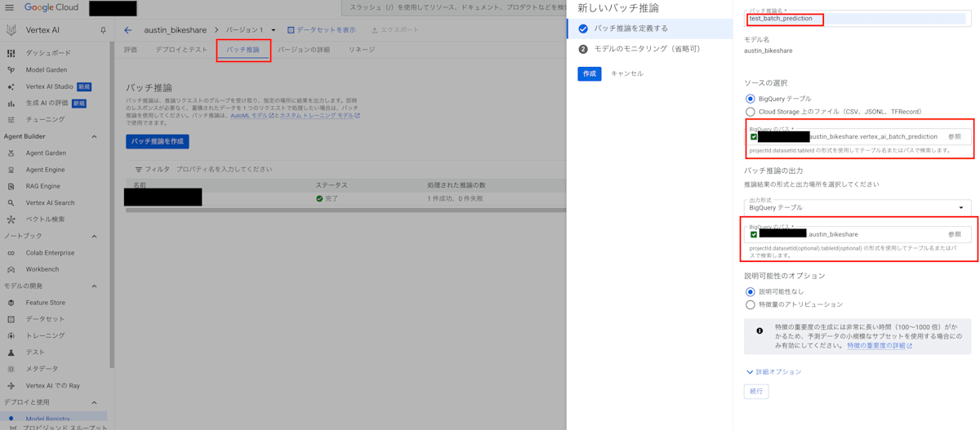Click the フィルタ filter icon
The image size is (980, 430).
tap(138, 170)
